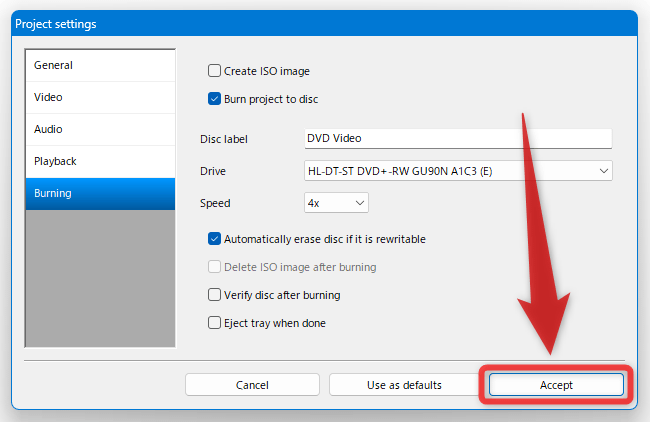Go to the Playback settings tab
Viewport: 650px width, 422px height.
[100, 161]
